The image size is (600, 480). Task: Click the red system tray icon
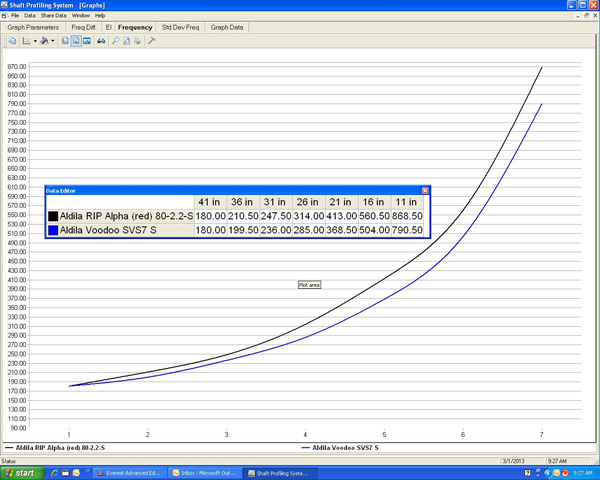(x=565, y=473)
